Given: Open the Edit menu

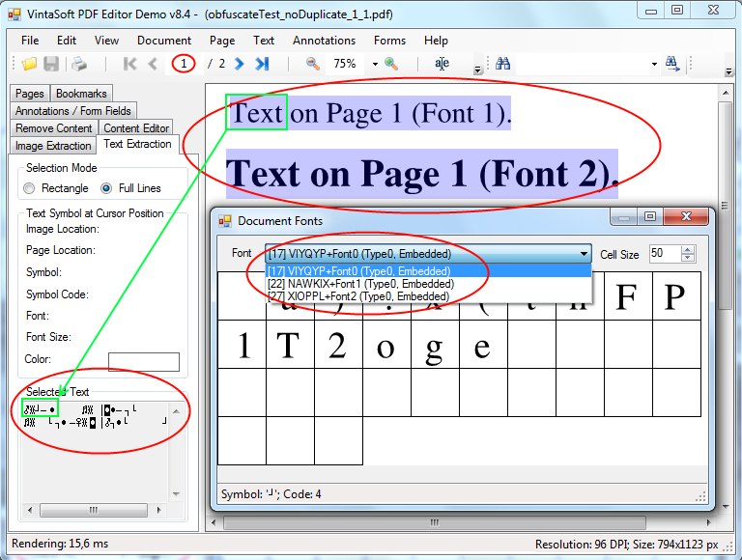Looking at the screenshot, I should tap(67, 41).
